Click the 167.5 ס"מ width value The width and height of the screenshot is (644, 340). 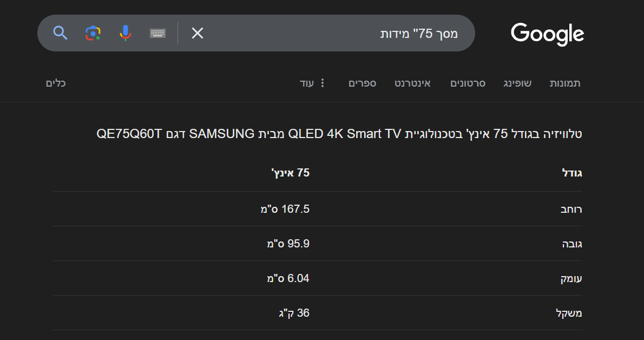285,209
